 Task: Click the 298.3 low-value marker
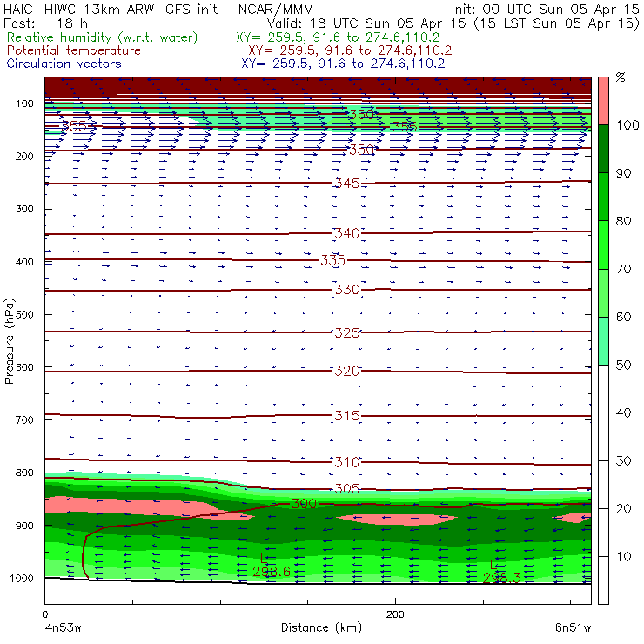501,578
